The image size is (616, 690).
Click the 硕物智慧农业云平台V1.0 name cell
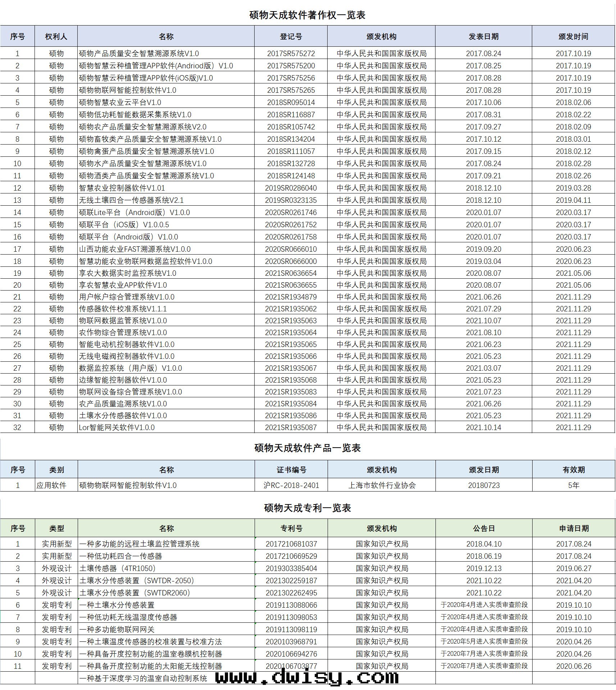point(120,102)
